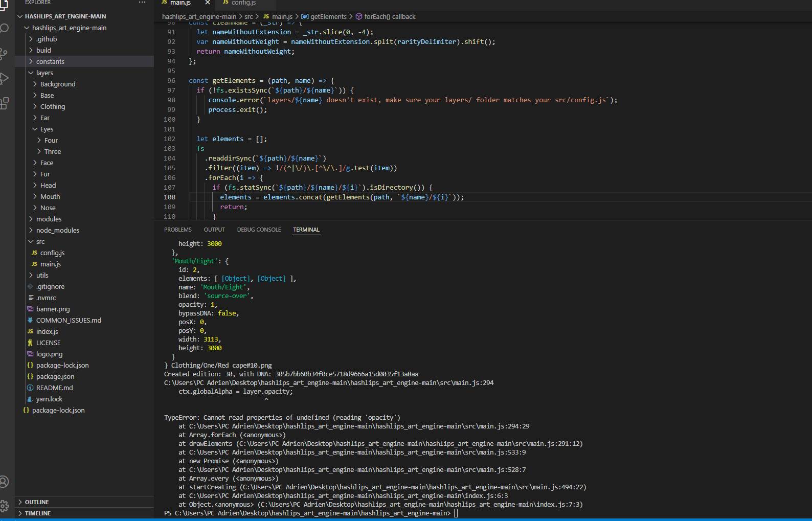Click the git icon beside .gitignore
The width and height of the screenshot is (812, 521).
point(30,286)
